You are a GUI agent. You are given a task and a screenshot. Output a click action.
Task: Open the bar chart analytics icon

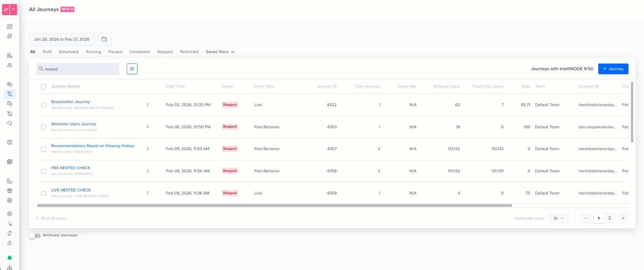pyautogui.click(x=10, y=55)
